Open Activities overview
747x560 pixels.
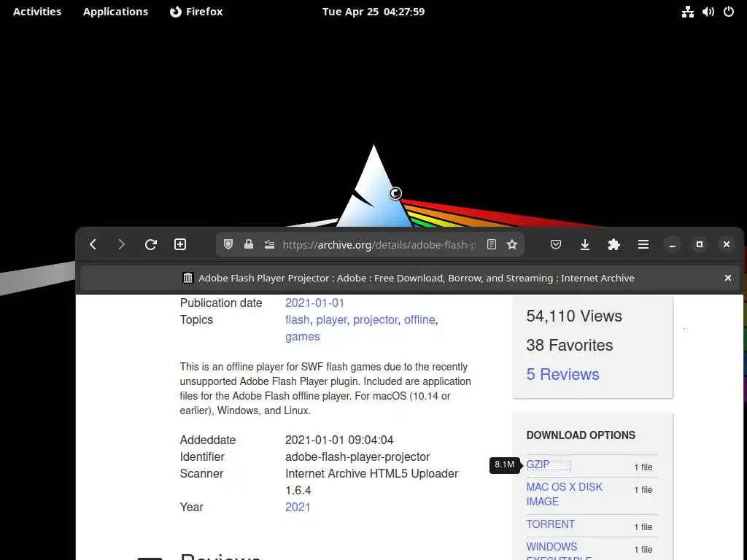[x=37, y=12]
